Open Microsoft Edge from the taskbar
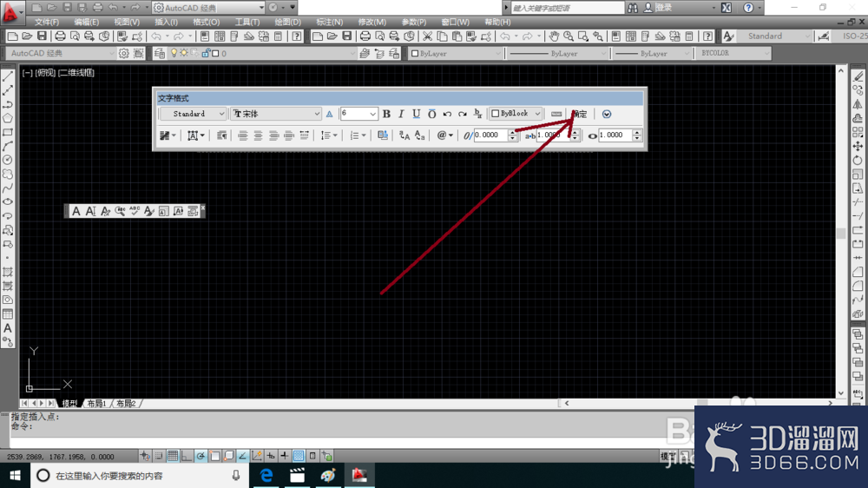Screen dimensions: 868x488 pyautogui.click(x=266, y=475)
